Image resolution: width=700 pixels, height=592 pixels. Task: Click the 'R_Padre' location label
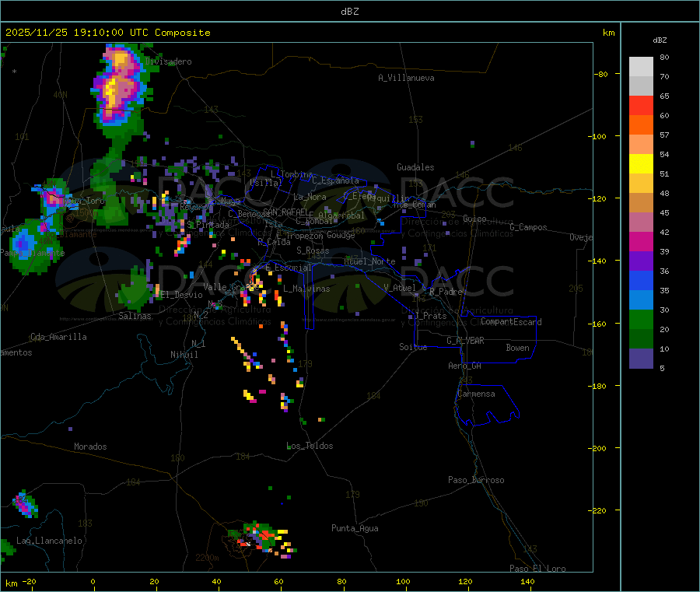[x=446, y=292]
